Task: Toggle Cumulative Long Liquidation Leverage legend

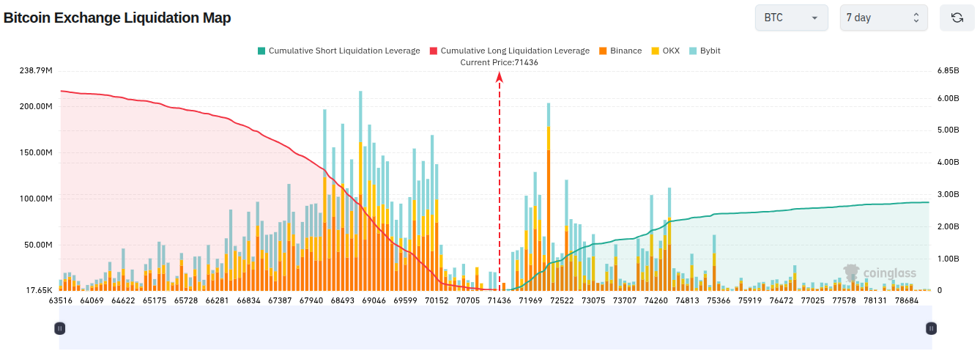Action: tap(509, 51)
